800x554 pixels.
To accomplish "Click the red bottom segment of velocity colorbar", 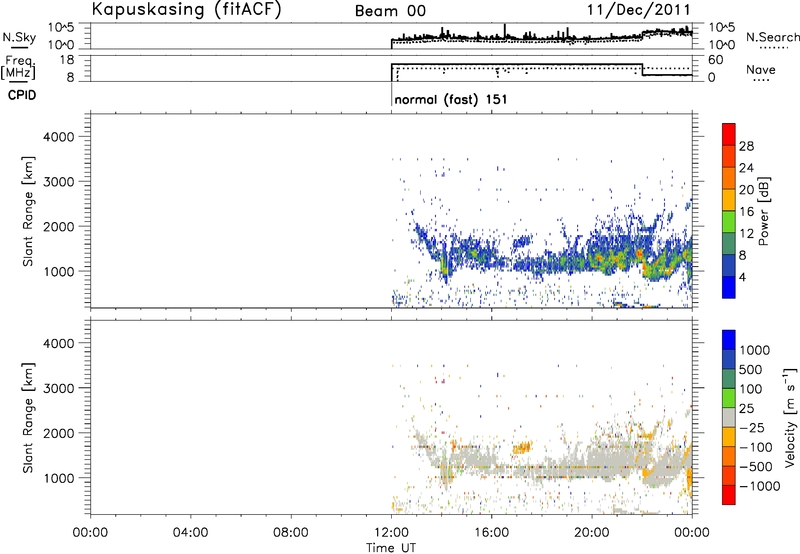I will pos(729,495).
